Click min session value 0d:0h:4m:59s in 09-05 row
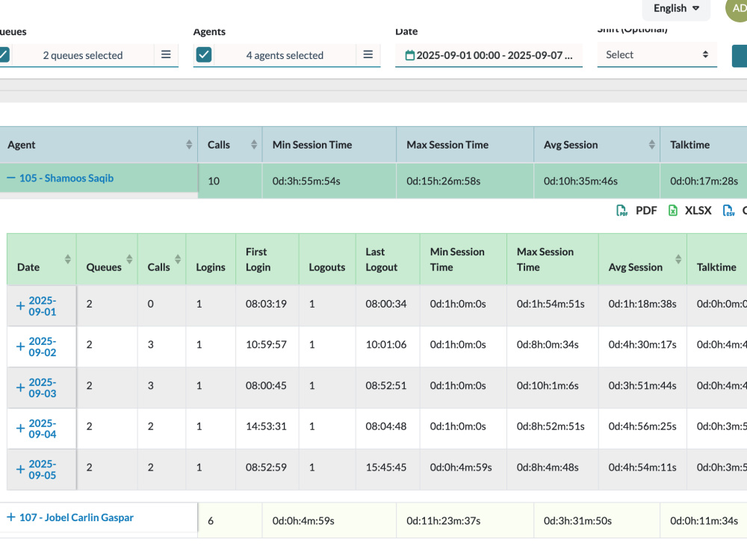 point(461,467)
